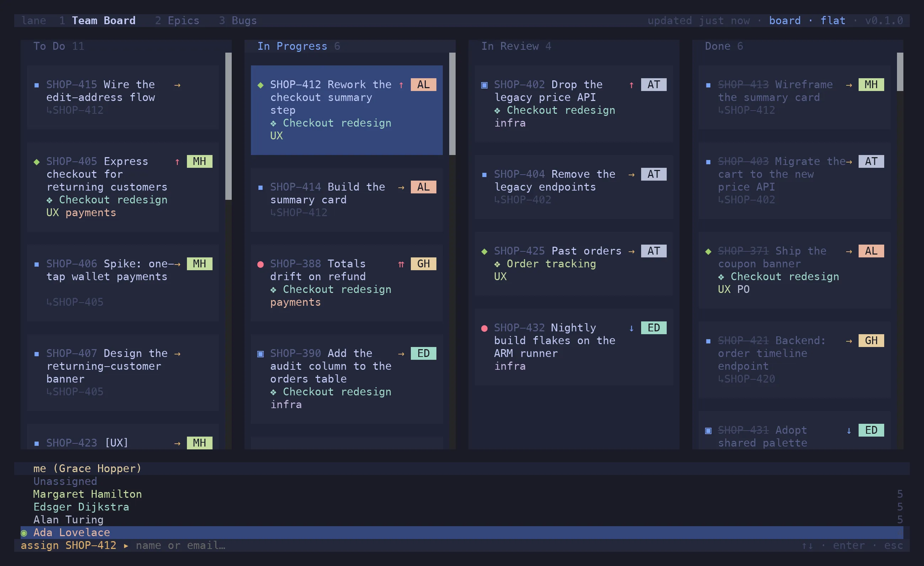Image resolution: width=924 pixels, height=566 pixels.
Task: Click the task icon on SHOP-415
Action: click(x=36, y=85)
